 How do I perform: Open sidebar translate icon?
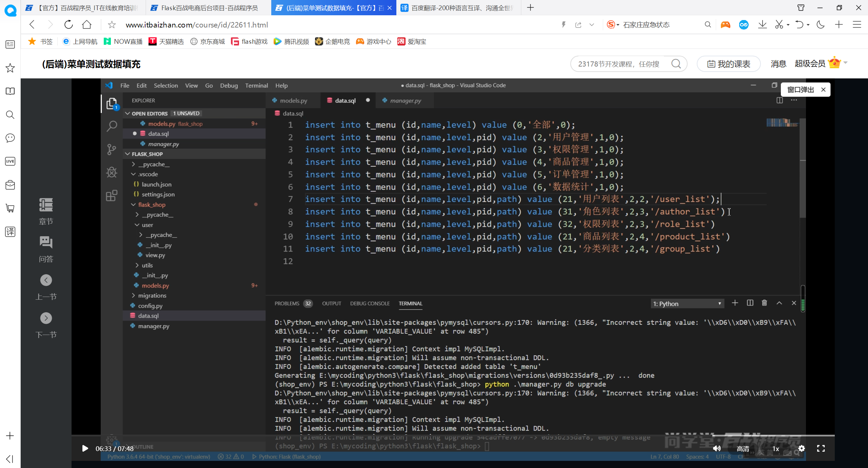click(10, 232)
